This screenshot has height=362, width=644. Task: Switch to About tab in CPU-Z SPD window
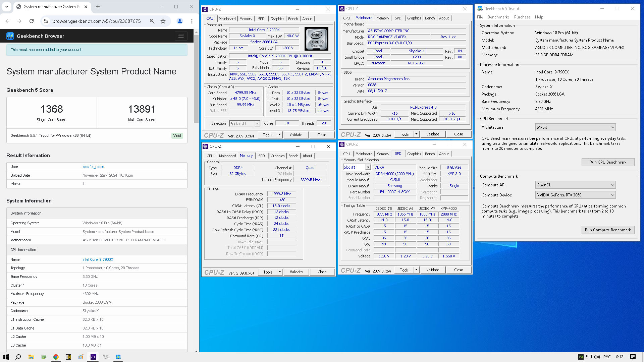pos(444,154)
